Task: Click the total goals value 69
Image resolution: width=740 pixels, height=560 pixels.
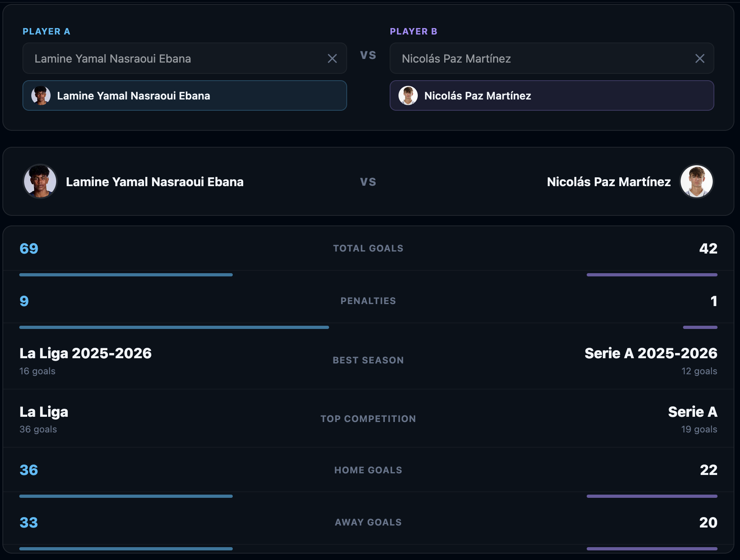Action: click(29, 248)
